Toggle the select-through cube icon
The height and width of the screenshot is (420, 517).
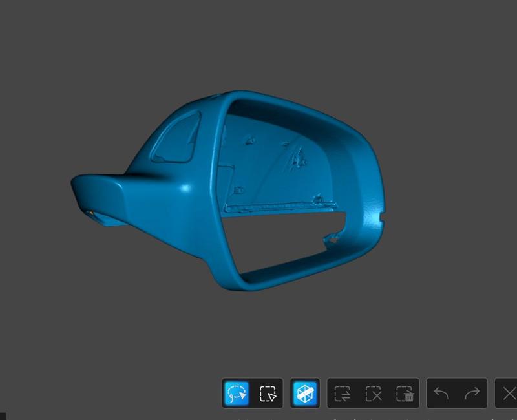305,394
